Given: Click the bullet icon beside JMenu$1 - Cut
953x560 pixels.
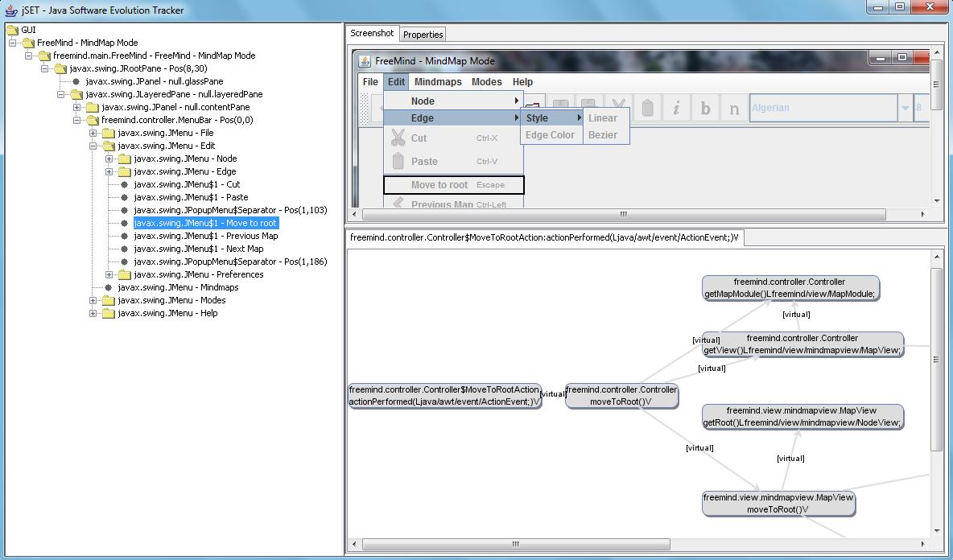Looking at the screenshot, I should (124, 184).
